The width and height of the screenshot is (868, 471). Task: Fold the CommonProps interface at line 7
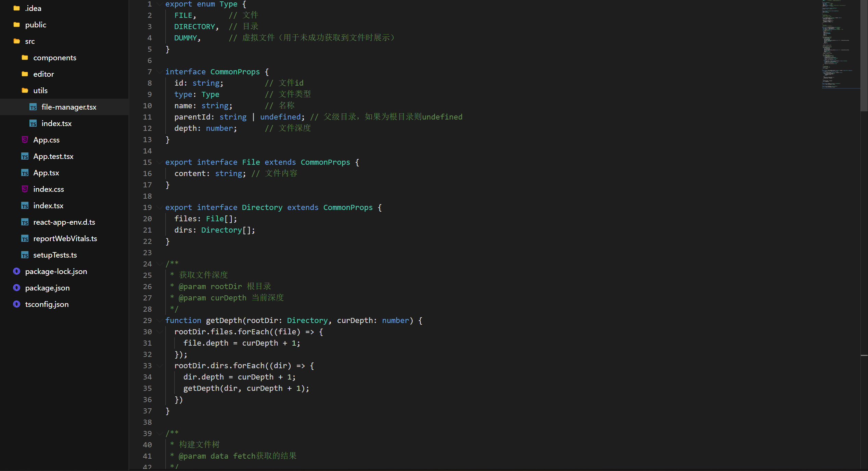(159, 72)
